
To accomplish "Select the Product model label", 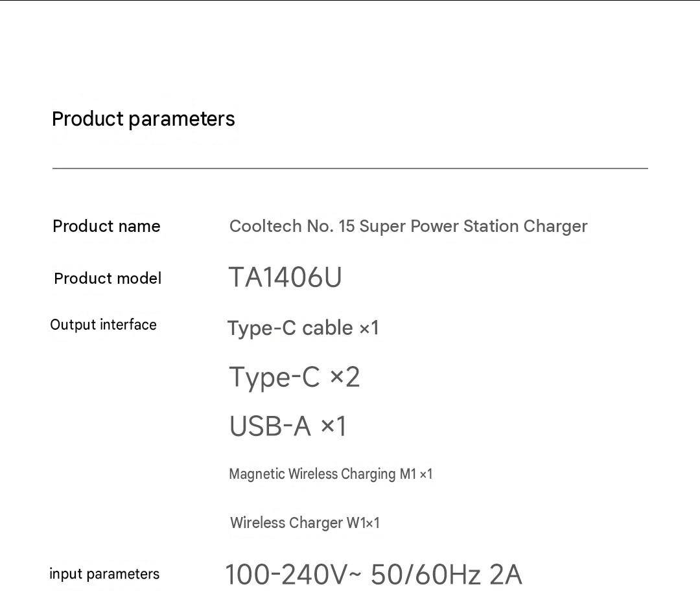I will (x=108, y=278).
